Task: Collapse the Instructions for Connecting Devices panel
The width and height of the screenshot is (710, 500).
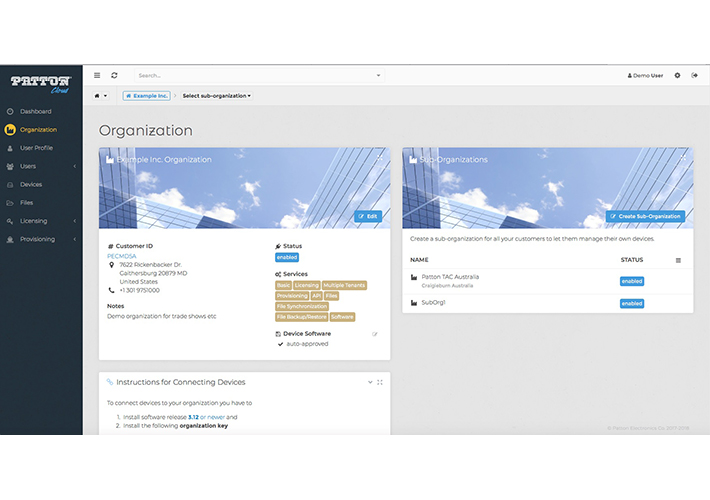Action: pyautogui.click(x=370, y=382)
